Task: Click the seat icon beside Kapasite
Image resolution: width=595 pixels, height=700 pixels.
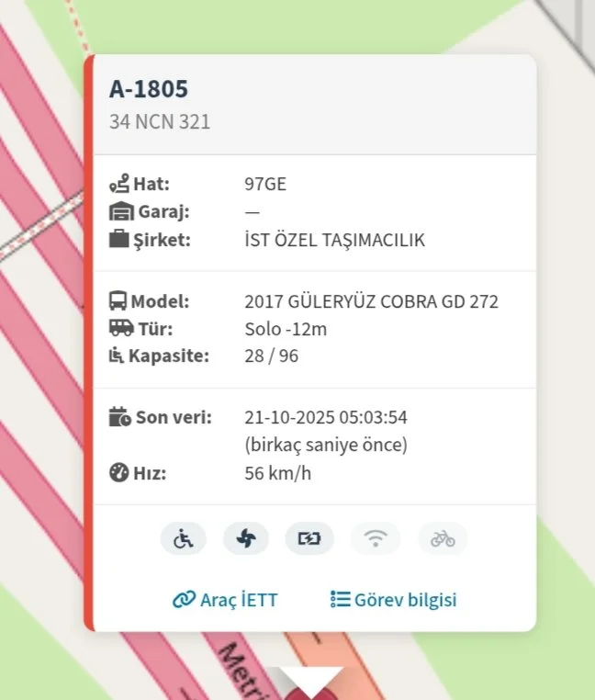Action: click(x=117, y=356)
